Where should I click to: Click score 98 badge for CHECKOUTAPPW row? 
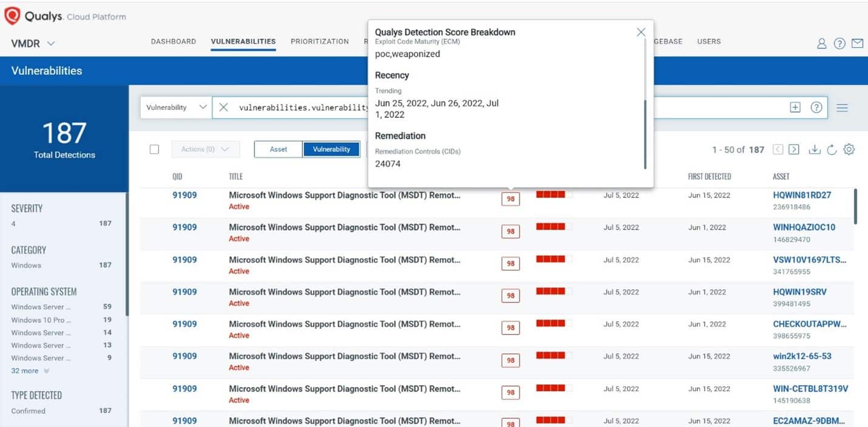[510, 328]
